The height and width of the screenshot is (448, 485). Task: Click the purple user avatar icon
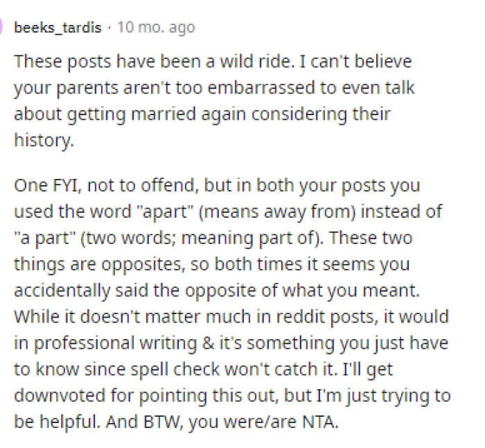(2, 28)
